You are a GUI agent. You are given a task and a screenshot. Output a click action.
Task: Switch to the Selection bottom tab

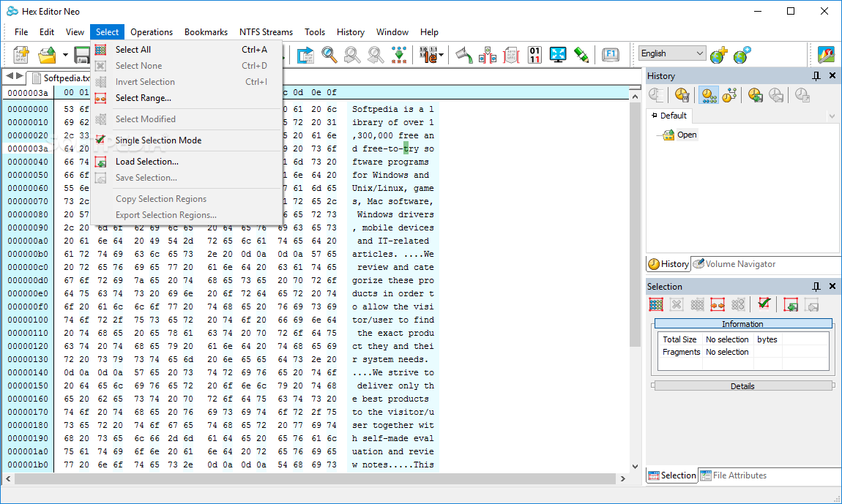click(x=672, y=475)
